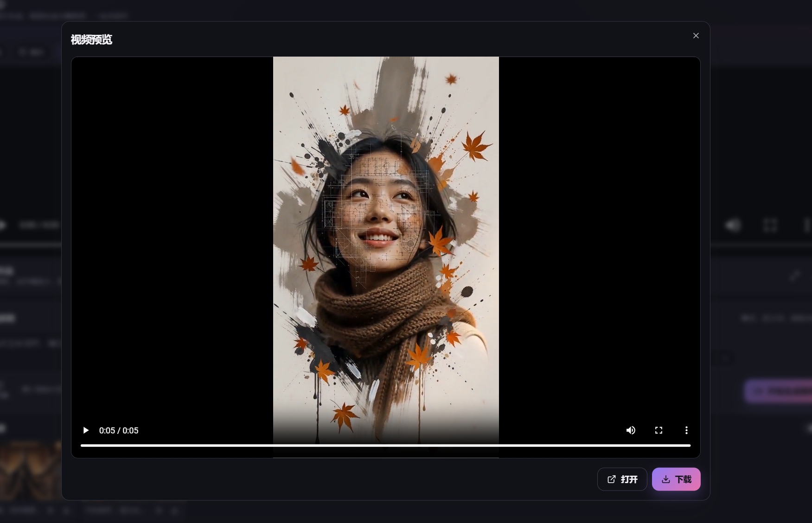The height and width of the screenshot is (523, 812).
Task: Click the 打开 button
Action: tap(622, 479)
